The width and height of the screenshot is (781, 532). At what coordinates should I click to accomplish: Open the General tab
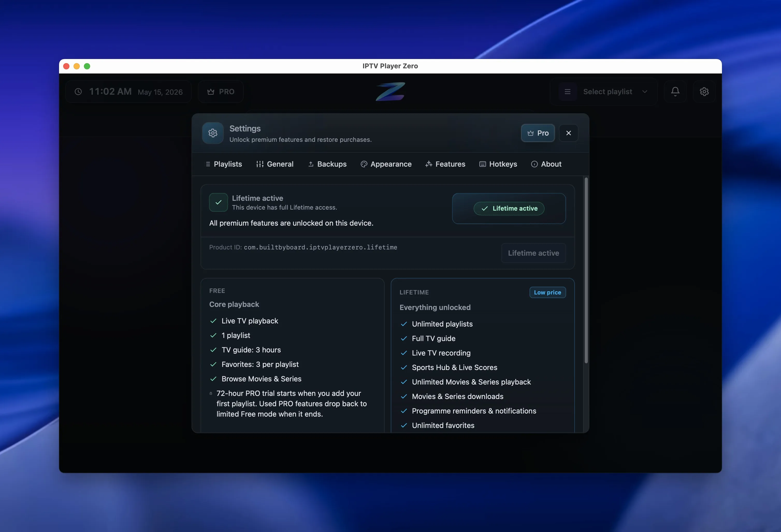pos(274,164)
